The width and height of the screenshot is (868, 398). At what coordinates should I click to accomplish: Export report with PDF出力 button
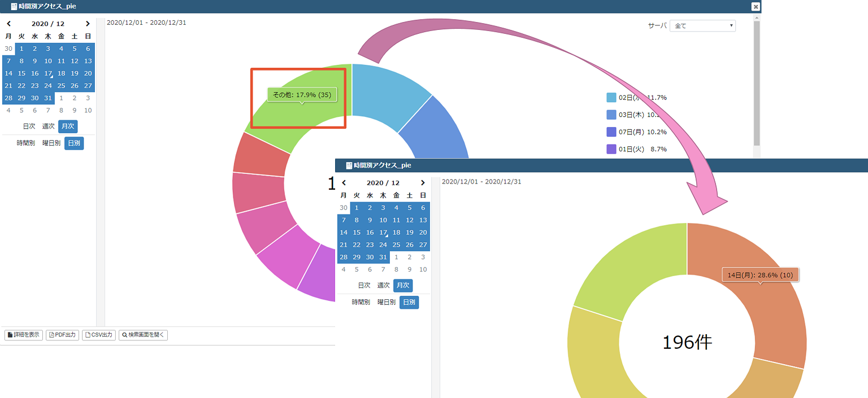pyautogui.click(x=62, y=335)
